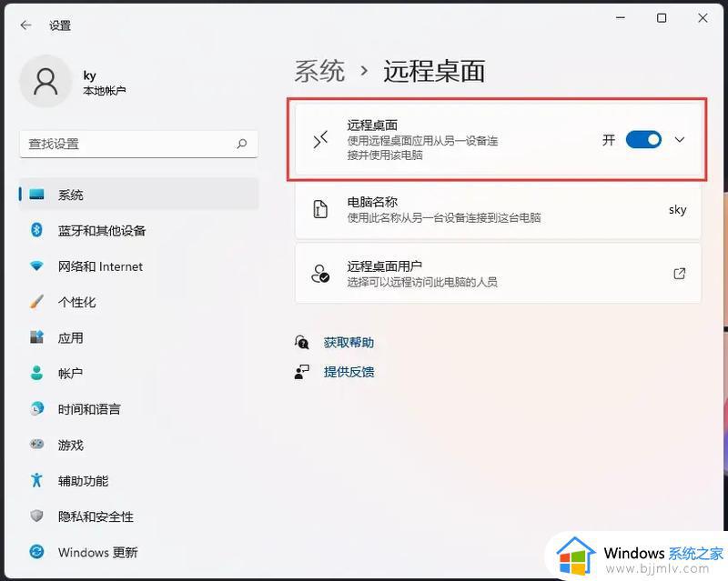The image size is (728, 581).
Task: Click the 获取帮助 headset icon
Action: point(302,343)
